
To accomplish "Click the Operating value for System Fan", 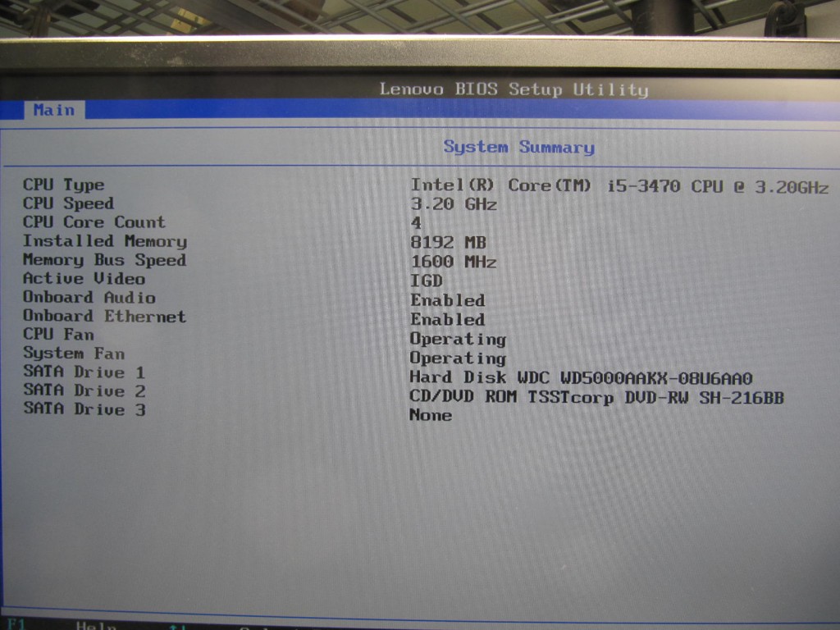I will (458, 358).
